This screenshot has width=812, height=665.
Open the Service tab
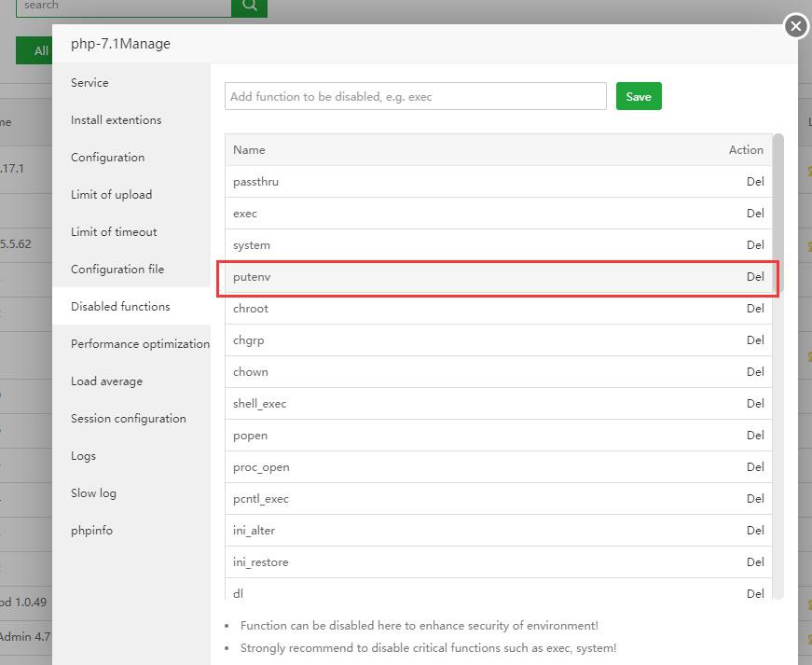89,83
